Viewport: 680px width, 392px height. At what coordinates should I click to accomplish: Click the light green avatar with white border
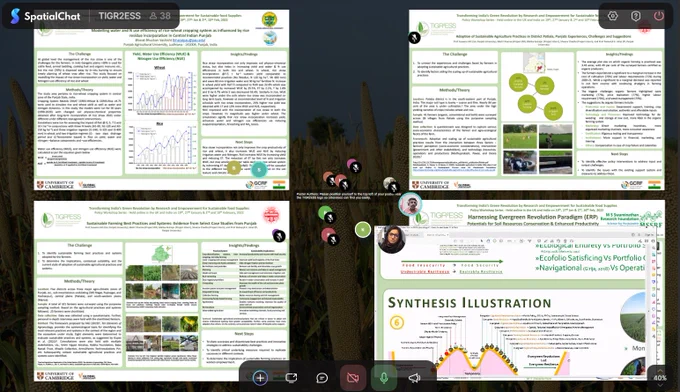(363, 229)
